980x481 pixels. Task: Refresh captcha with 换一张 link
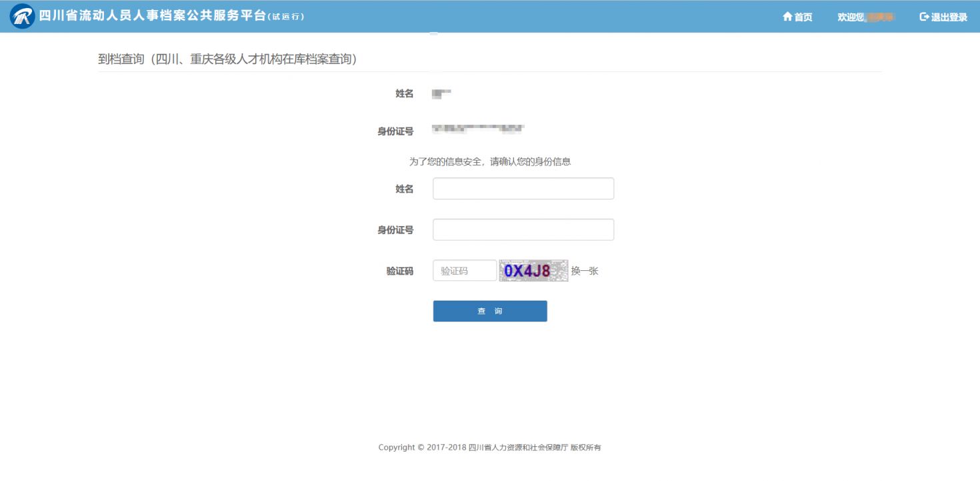coord(585,271)
